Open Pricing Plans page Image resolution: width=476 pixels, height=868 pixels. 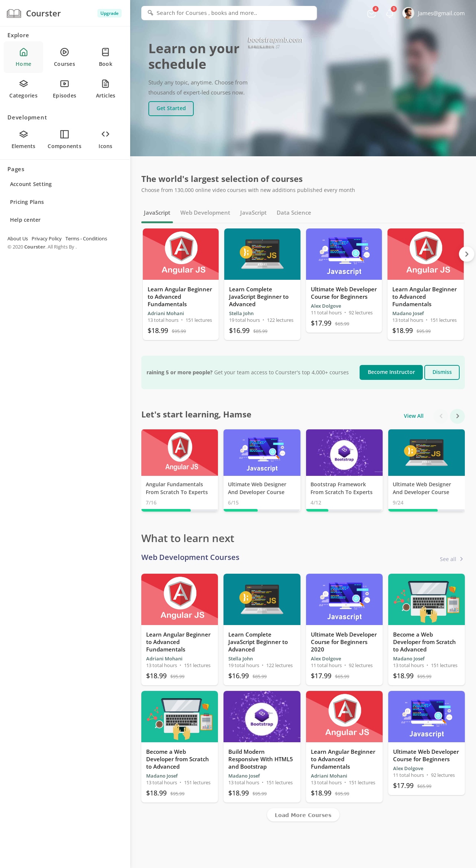tap(27, 202)
